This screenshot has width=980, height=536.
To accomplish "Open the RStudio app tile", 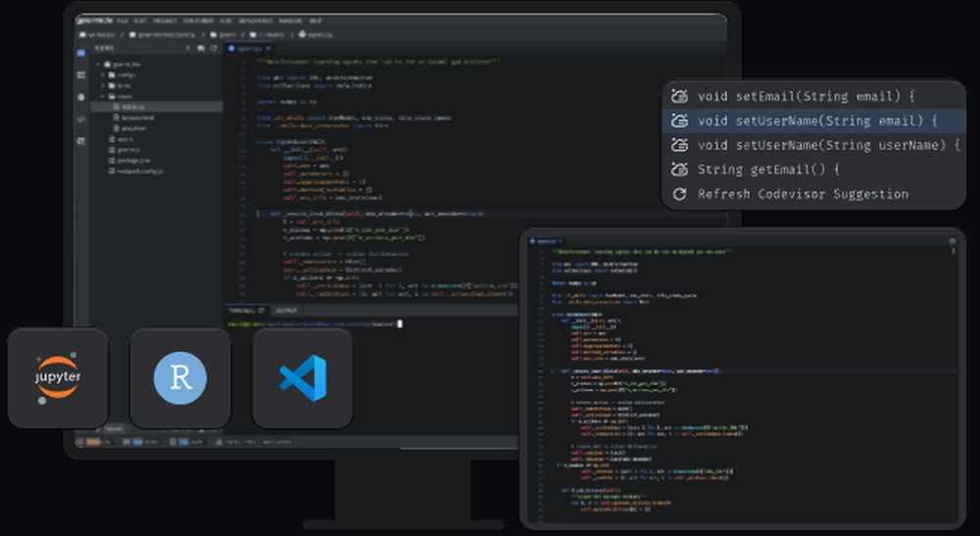I will tap(180, 378).
